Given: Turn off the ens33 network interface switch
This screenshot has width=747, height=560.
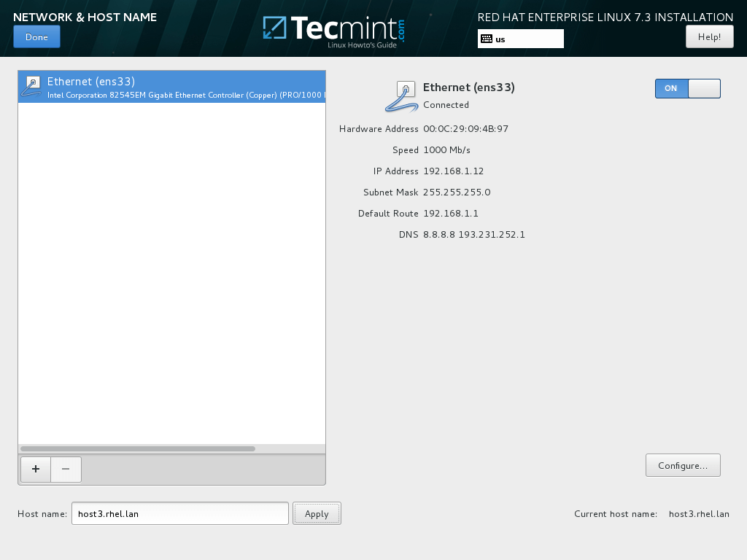Looking at the screenshot, I should click(x=703, y=88).
